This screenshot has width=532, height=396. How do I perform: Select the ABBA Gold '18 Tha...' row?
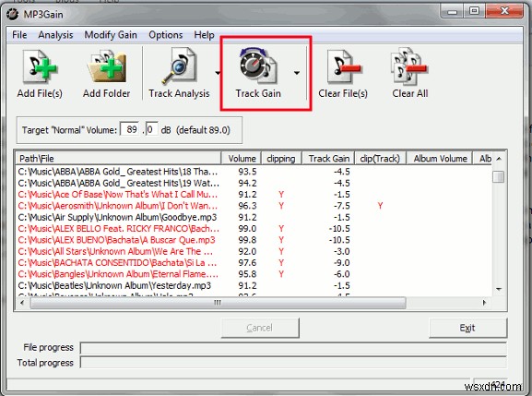pyautogui.click(x=254, y=172)
